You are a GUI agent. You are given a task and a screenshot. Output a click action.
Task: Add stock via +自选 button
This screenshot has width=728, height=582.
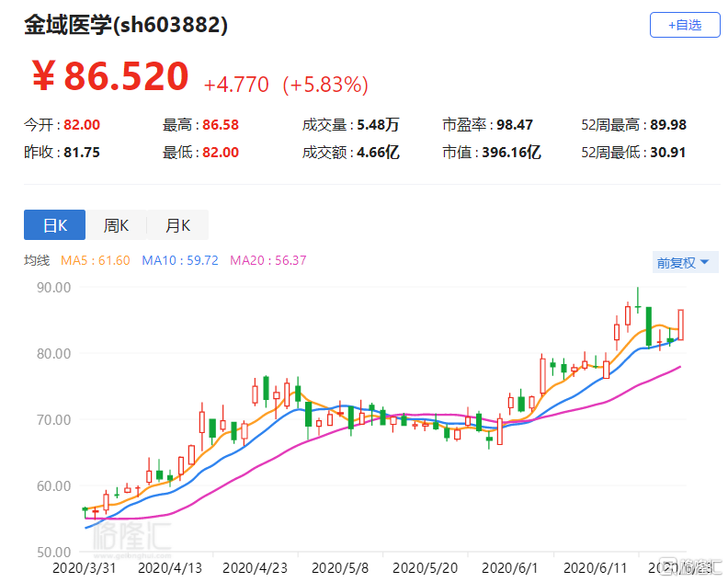685,25
